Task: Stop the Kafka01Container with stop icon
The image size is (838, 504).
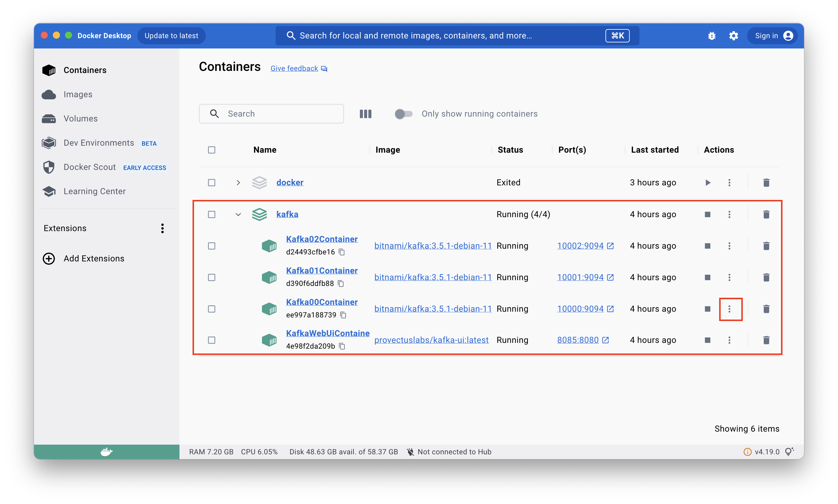Action: pos(707,277)
